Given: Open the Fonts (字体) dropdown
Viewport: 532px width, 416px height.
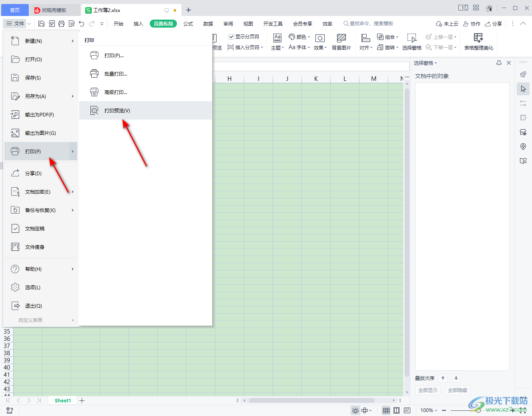Looking at the screenshot, I should tap(299, 47).
